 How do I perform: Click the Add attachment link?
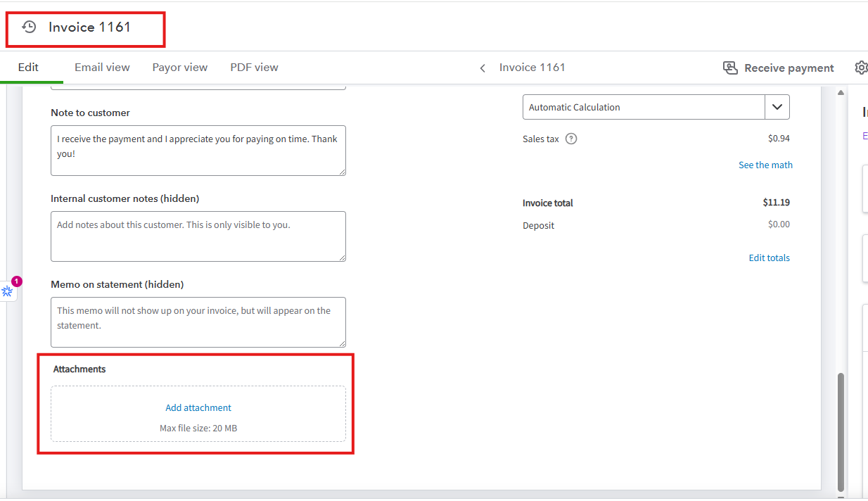(198, 407)
